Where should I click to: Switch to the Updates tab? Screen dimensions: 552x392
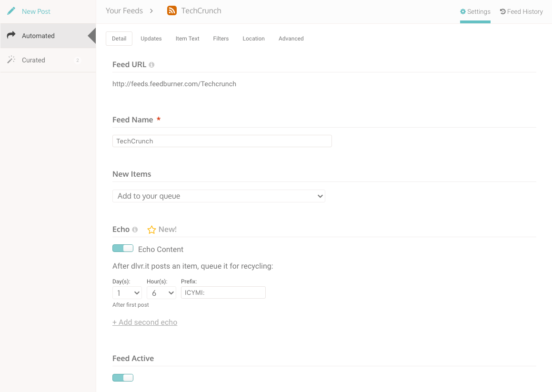pos(151,39)
